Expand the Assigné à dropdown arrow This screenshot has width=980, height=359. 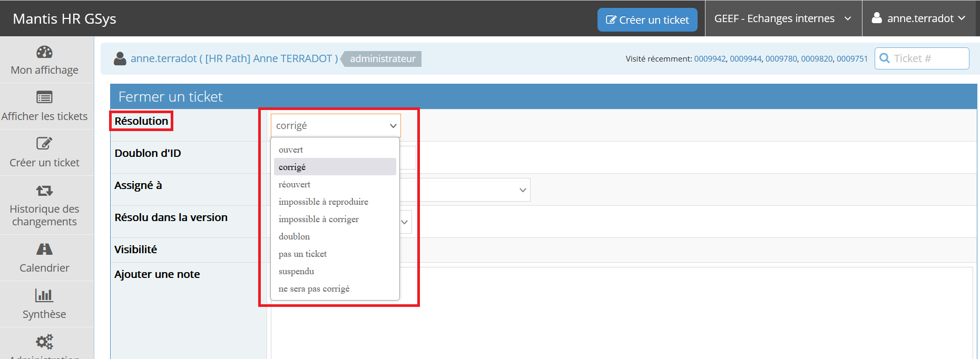pyautogui.click(x=522, y=190)
